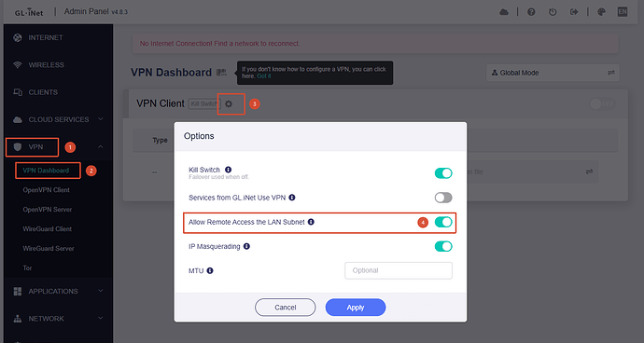This screenshot has height=343, width=644.
Task: Click info icon next to IP Masquerading
Action: 246,246
